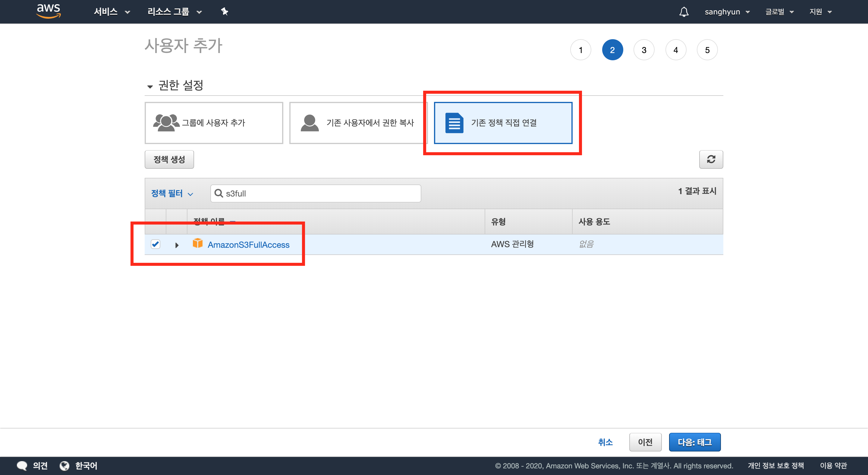
Task: Select 그룹에 사용자 추가 option
Action: pos(214,123)
